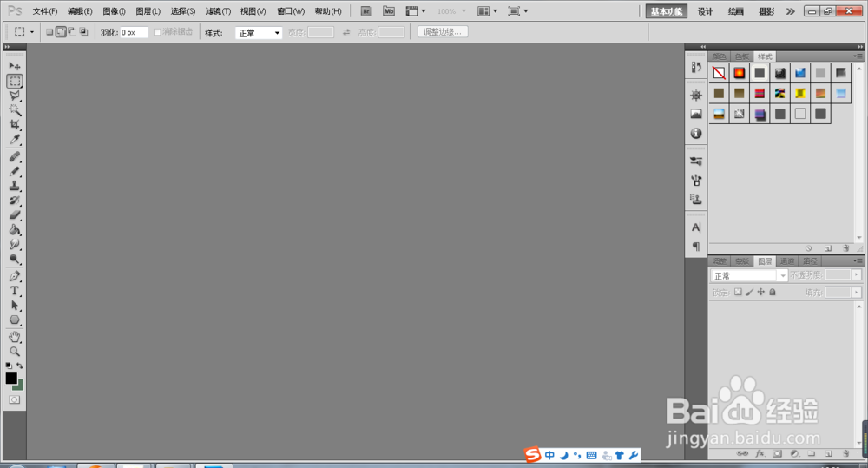Viewport: 868px width, 468px height.
Task: Select the Healing Brush tool
Action: click(x=15, y=157)
